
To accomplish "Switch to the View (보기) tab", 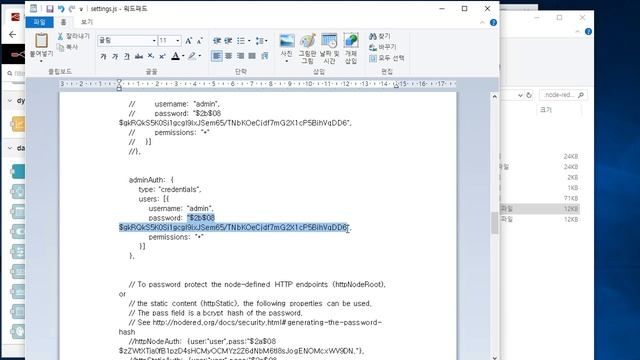I will pos(87,22).
